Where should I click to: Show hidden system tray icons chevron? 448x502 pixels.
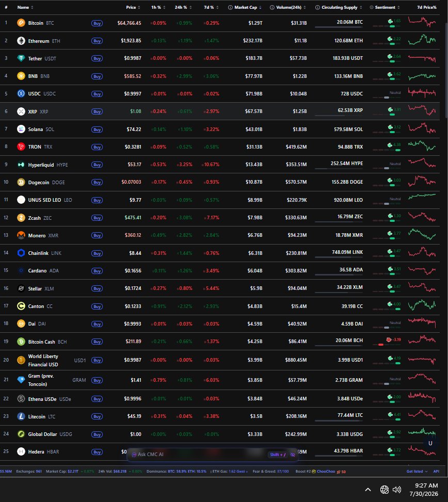click(x=368, y=490)
